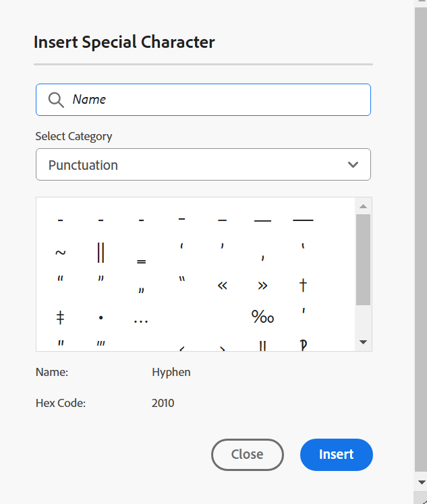This screenshot has width=427, height=504.
Task: Click the magnifier search icon
Action: [x=57, y=100]
